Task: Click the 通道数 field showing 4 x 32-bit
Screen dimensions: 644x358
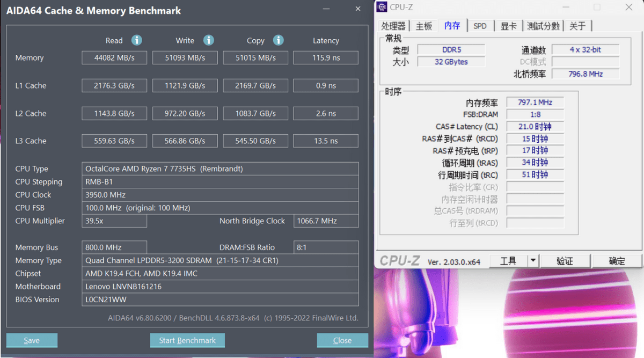Action: pos(585,49)
